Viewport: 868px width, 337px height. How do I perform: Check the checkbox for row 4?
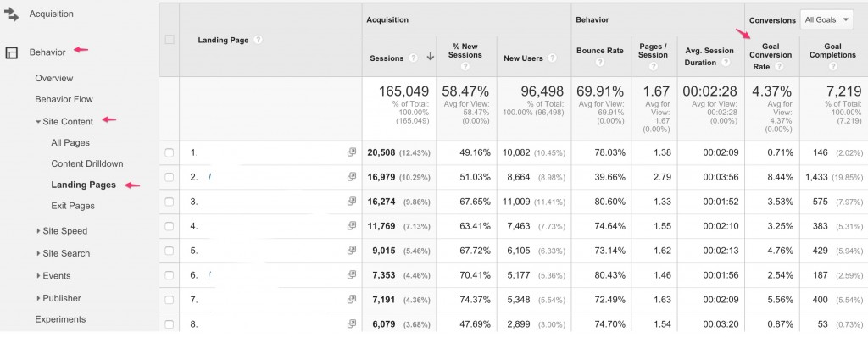(x=170, y=226)
